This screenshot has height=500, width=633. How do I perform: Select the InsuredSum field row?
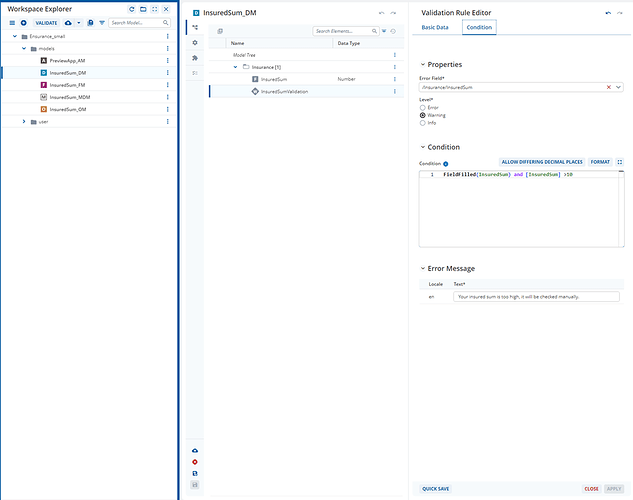point(306,79)
